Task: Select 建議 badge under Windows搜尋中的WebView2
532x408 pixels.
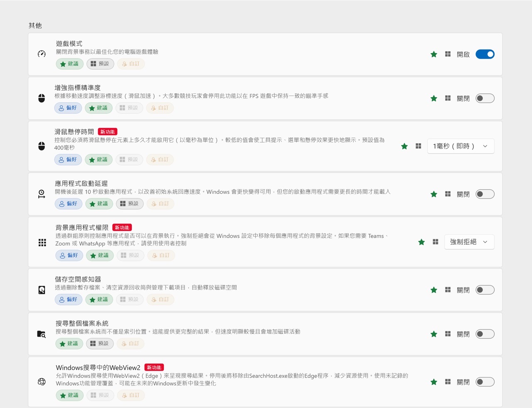Action: point(70,396)
